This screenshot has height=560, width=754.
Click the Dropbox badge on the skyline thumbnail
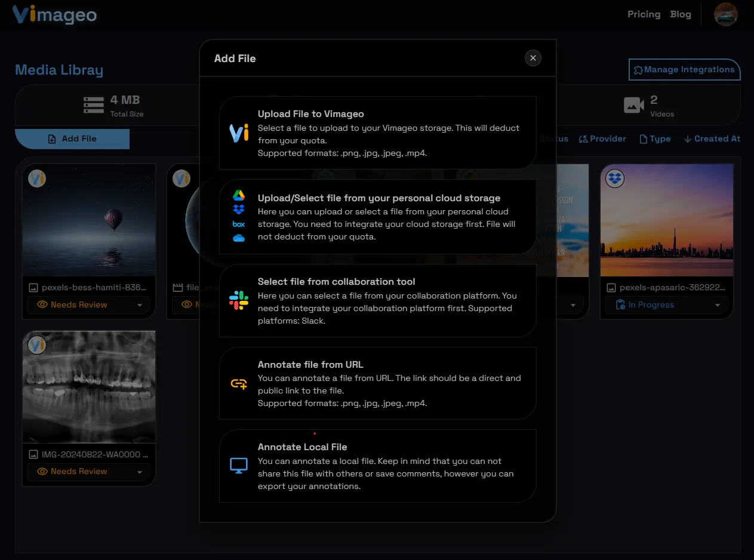pyautogui.click(x=614, y=178)
